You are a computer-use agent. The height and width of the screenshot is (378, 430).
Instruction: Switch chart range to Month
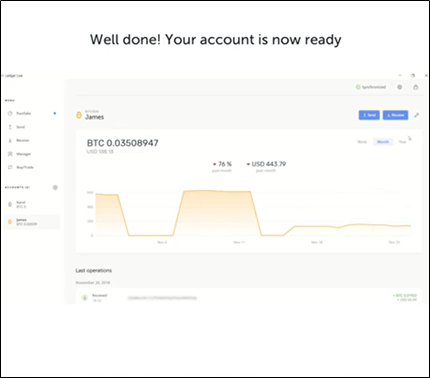click(x=383, y=142)
